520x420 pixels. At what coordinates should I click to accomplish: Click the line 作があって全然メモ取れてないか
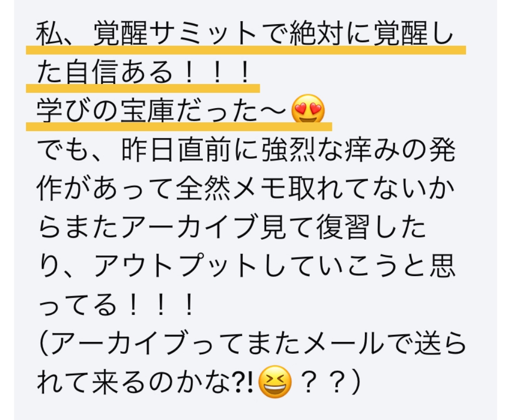pos(246,189)
